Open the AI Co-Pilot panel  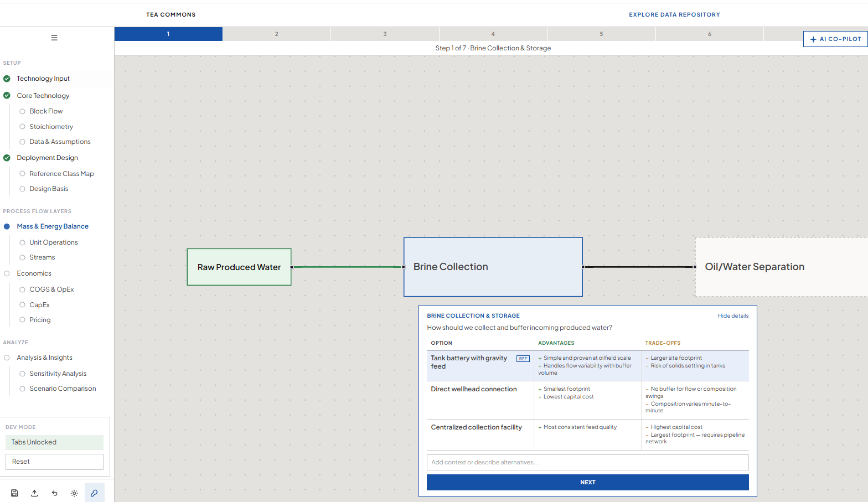835,39
